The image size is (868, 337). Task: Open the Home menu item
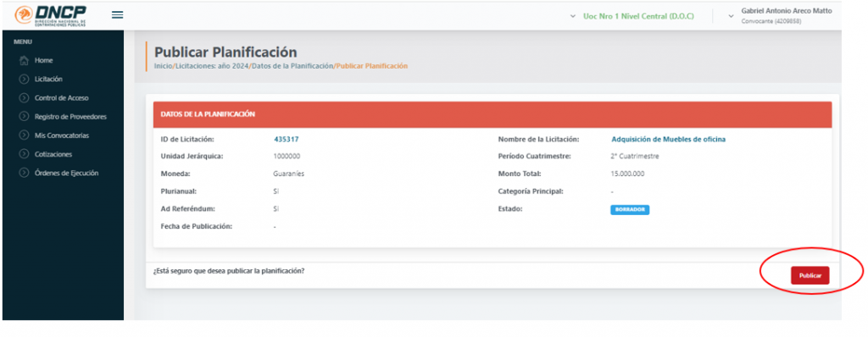tap(43, 60)
